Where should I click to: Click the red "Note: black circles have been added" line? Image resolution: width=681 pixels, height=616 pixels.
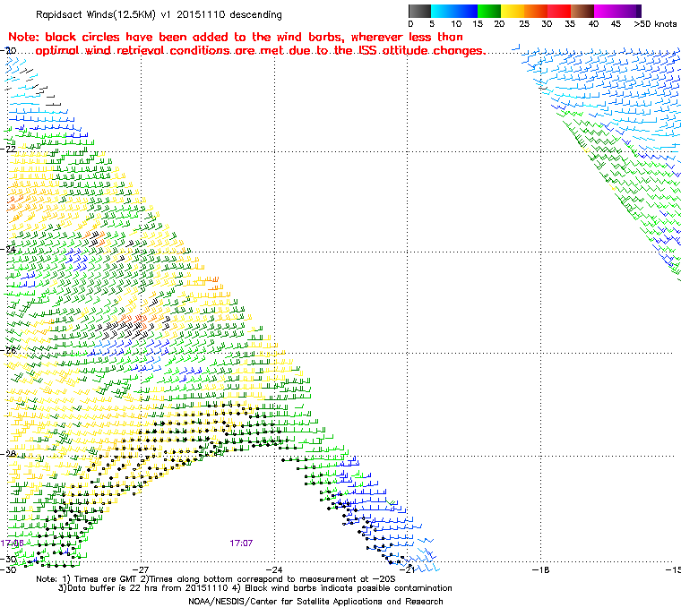click(236, 37)
